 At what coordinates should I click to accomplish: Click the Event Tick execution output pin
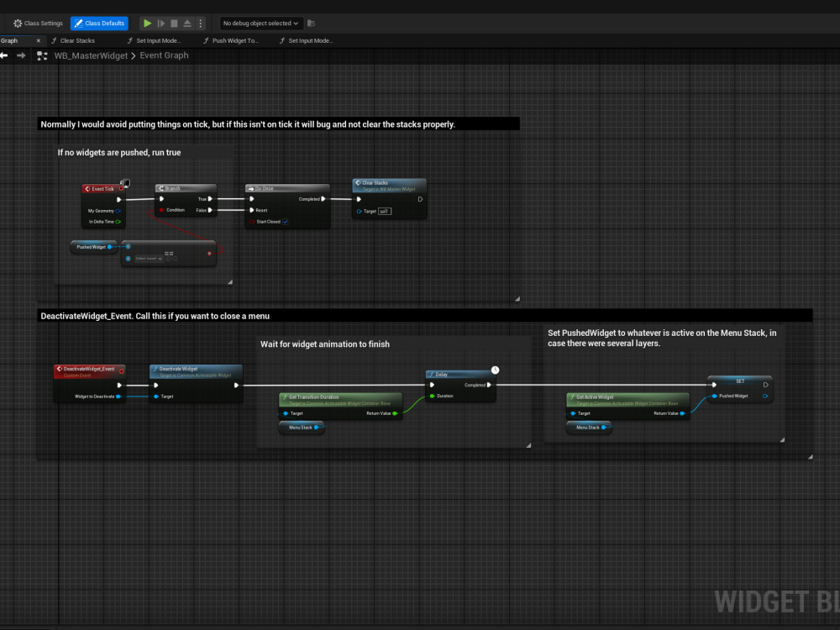coord(119,200)
